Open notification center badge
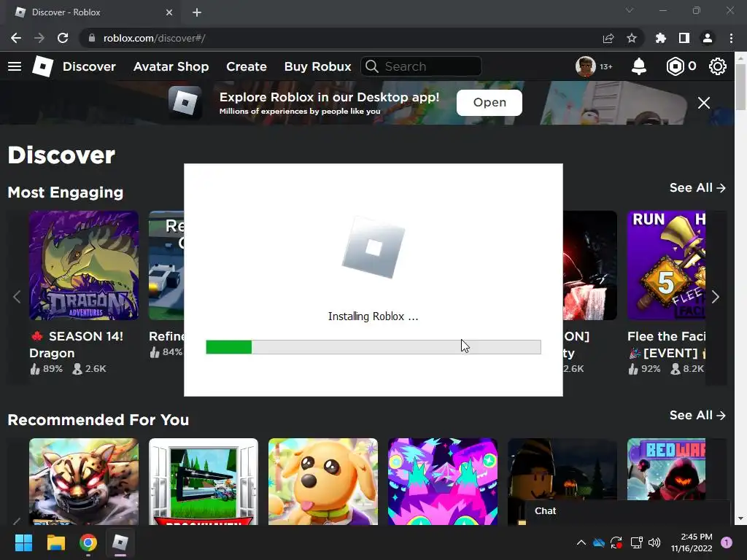 tap(726, 542)
